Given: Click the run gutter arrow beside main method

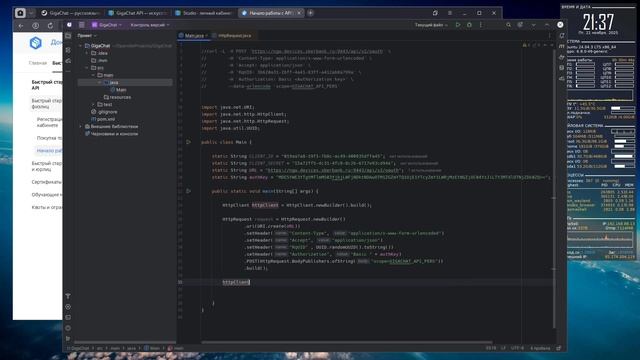Looking at the screenshot, I should coord(189,191).
